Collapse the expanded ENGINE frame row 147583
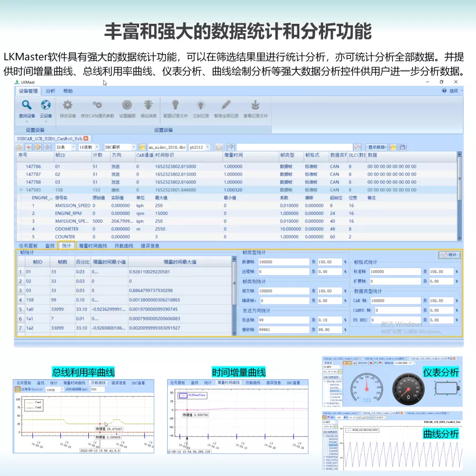 [21, 189]
